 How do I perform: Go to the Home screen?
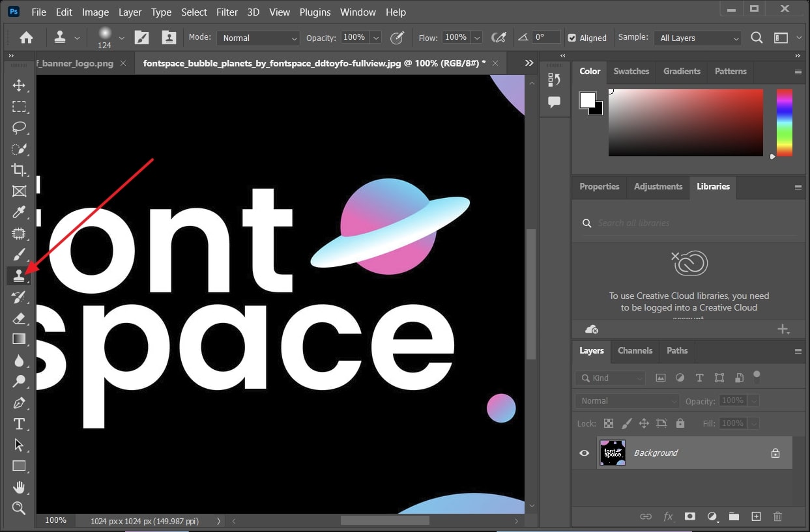click(26, 38)
